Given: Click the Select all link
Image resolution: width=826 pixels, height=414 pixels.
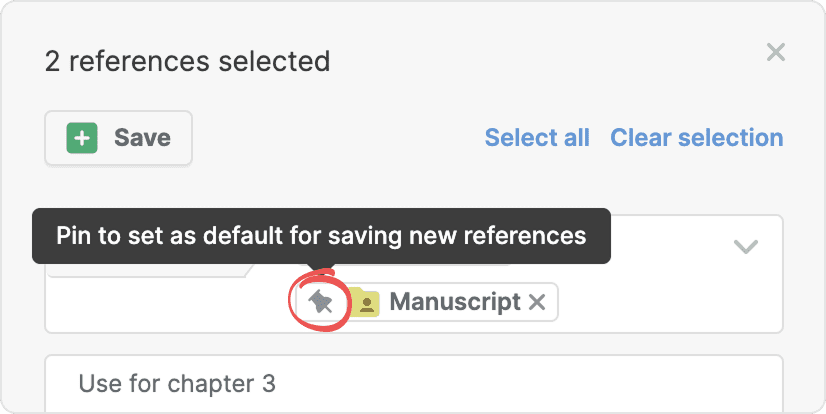Looking at the screenshot, I should tap(537, 138).
